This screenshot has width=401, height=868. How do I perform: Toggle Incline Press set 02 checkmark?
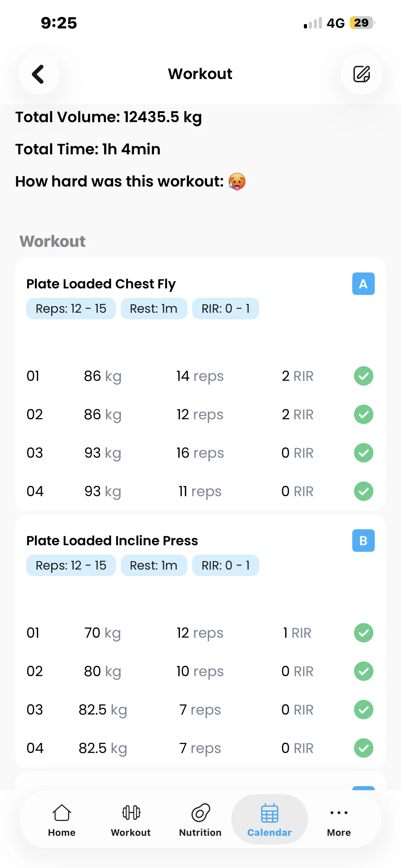point(364,671)
